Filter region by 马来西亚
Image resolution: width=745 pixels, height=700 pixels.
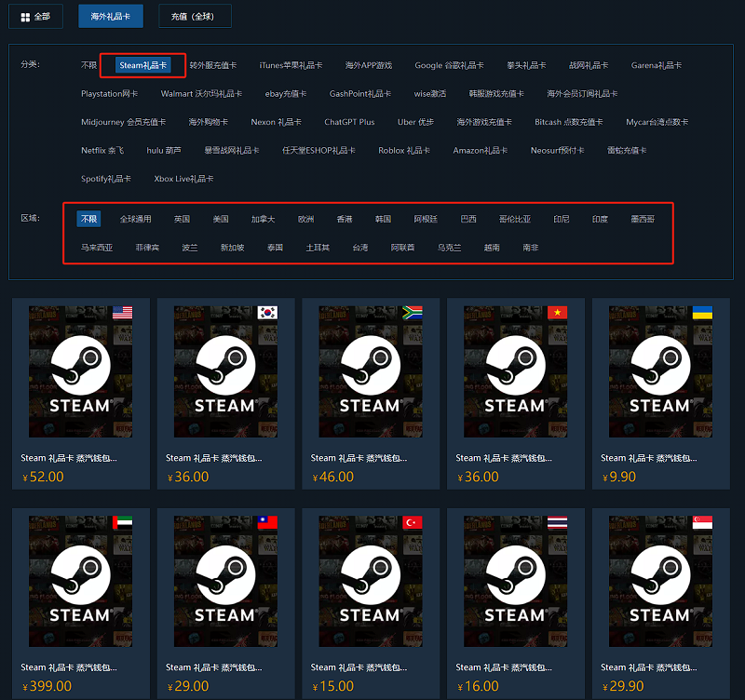tap(97, 248)
